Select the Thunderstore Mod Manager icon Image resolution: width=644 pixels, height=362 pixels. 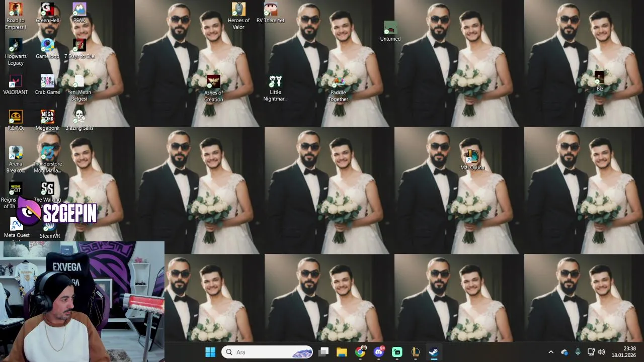(47, 160)
